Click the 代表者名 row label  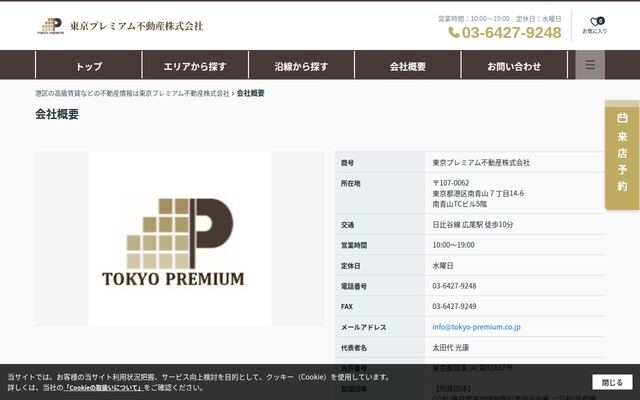click(354, 348)
